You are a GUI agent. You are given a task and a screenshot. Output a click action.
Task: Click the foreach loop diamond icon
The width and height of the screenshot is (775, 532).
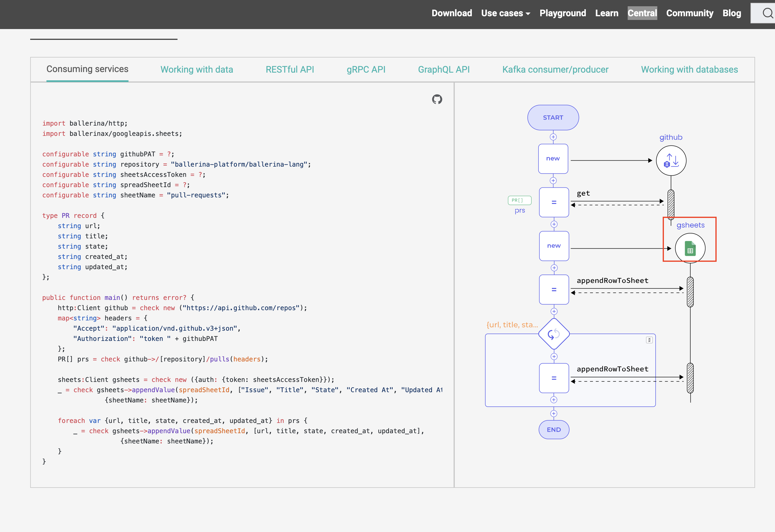pos(554,334)
